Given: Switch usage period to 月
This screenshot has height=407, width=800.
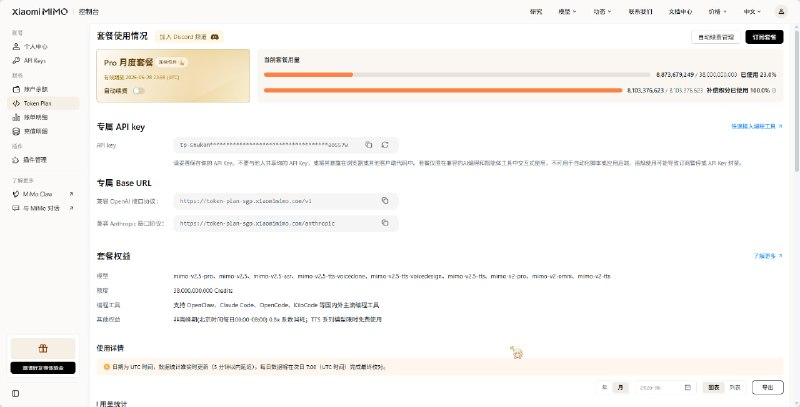Looking at the screenshot, I should click(620, 388).
